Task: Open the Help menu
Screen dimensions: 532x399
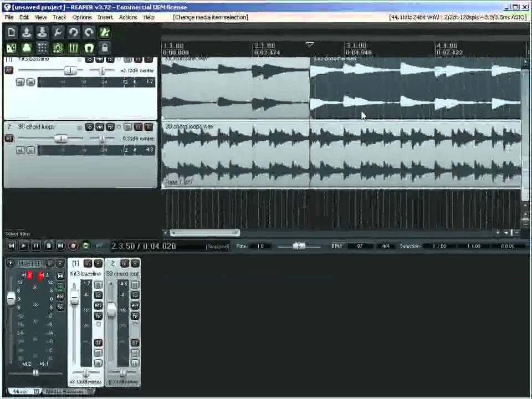Action: (149, 17)
